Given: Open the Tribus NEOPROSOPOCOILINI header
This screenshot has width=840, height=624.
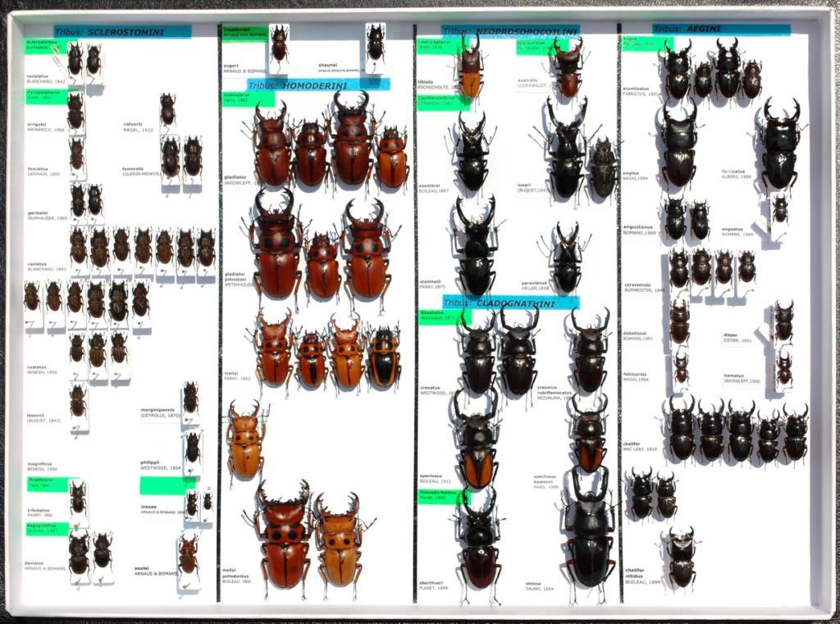Looking at the screenshot, I should tap(509, 31).
